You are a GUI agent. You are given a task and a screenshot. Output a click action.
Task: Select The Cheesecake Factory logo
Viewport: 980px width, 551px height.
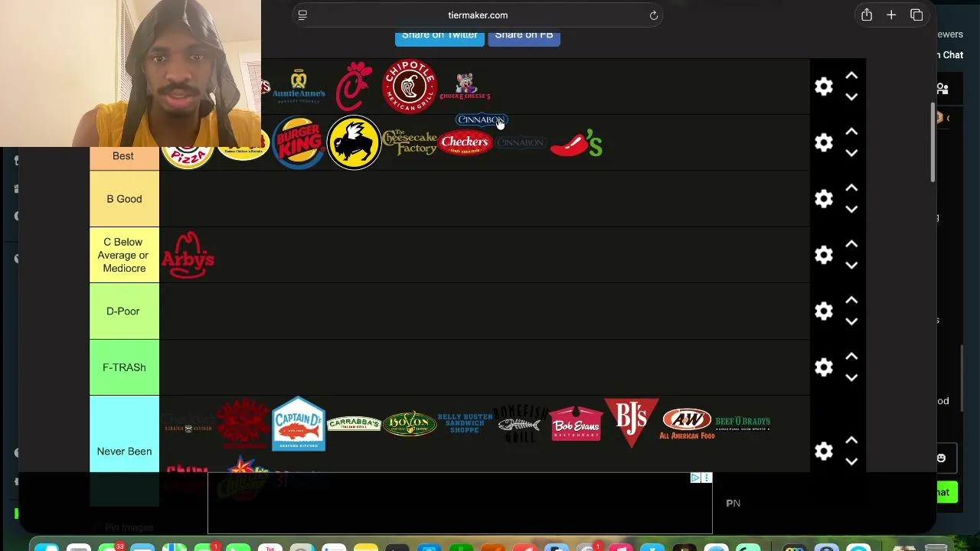(x=410, y=142)
